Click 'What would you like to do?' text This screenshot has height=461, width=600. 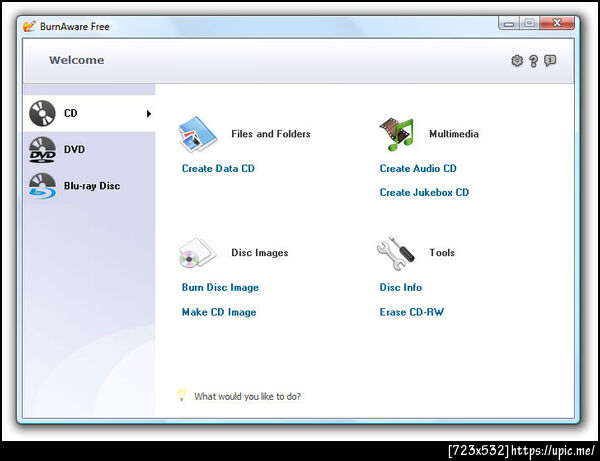(248, 397)
